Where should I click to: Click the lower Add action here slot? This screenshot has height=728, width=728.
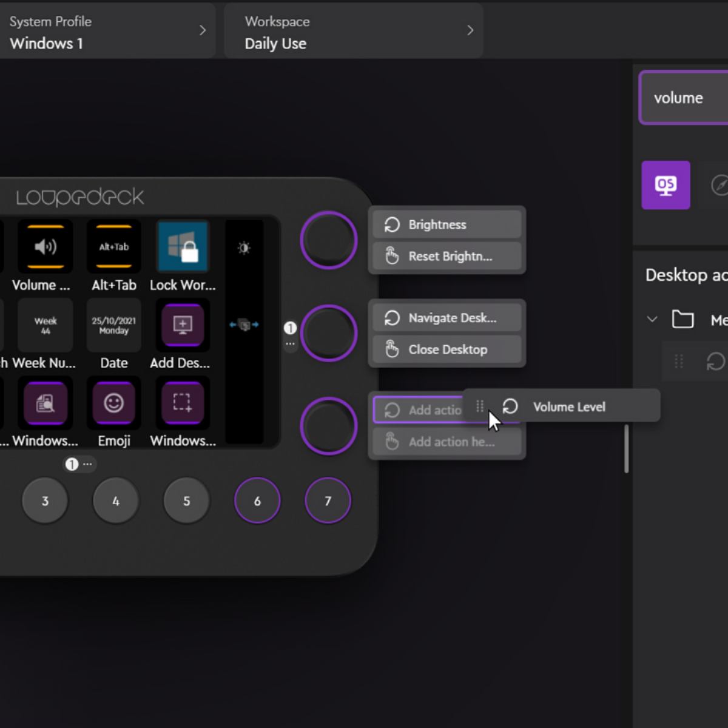pos(447,442)
